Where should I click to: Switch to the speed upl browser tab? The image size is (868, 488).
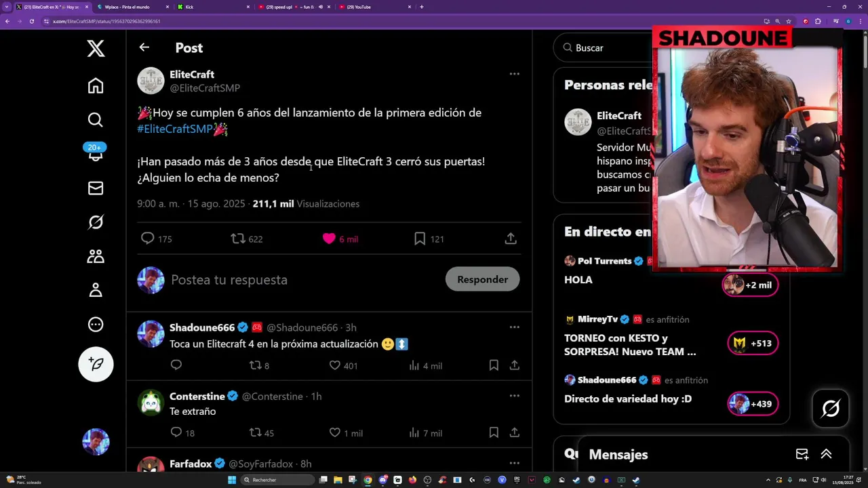(x=294, y=7)
